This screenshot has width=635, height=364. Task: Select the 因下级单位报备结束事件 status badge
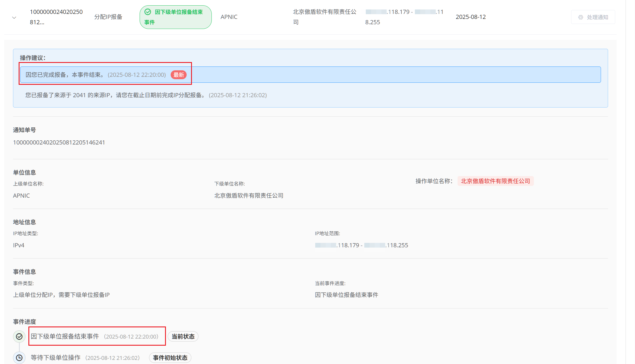(x=175, y=17)
